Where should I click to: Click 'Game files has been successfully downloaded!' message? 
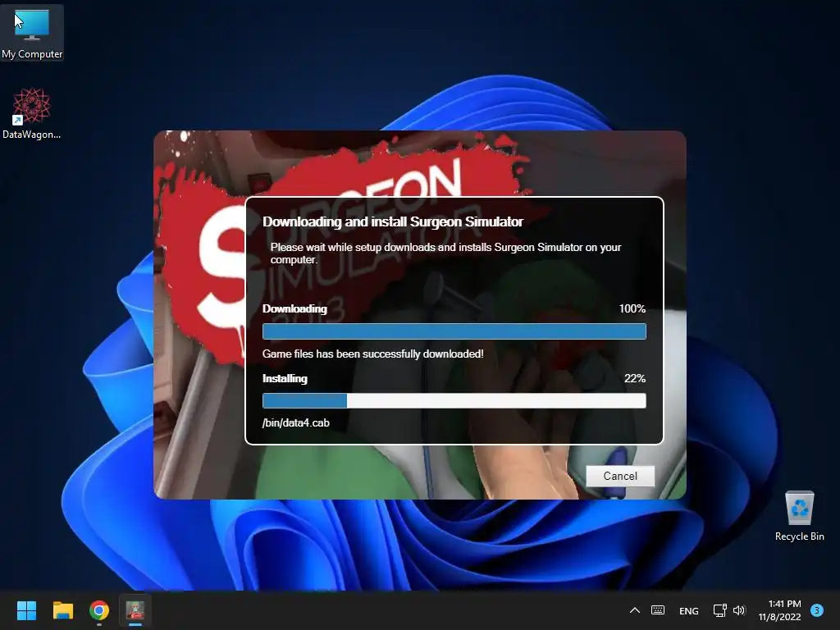[373, 354]
